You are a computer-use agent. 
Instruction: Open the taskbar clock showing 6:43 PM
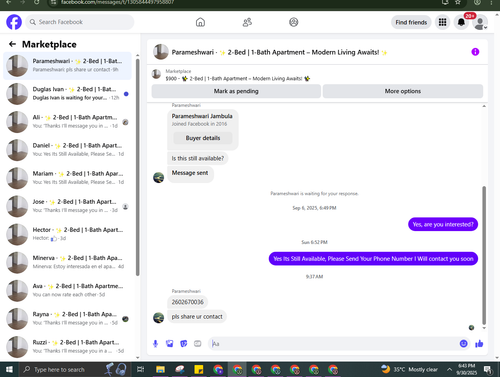coord(467,369)
